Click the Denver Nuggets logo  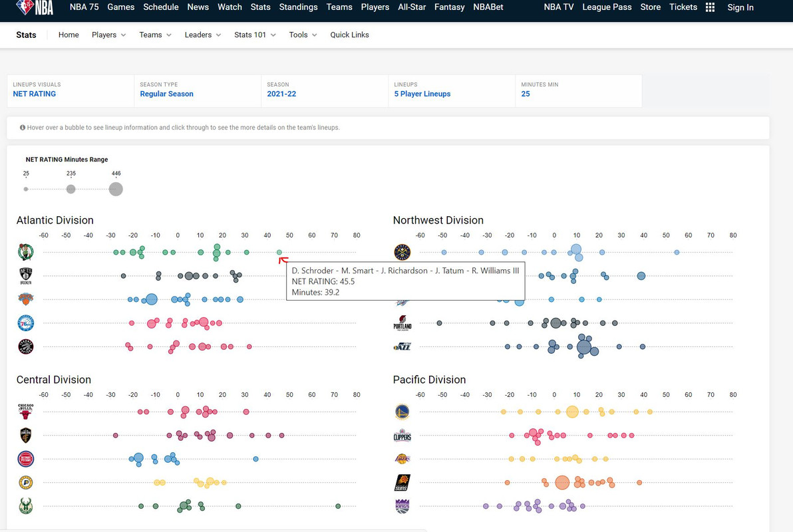pyautogui.click(x=402, y=252)
